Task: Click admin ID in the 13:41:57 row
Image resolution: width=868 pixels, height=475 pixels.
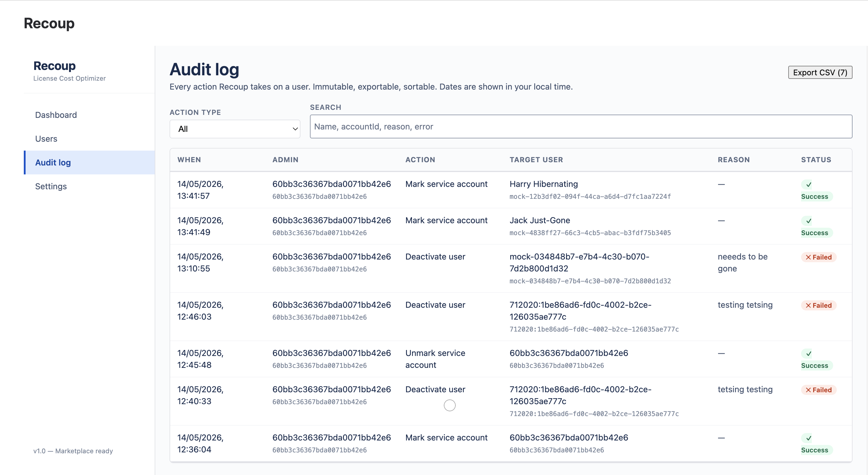Action: click(332, 184)
